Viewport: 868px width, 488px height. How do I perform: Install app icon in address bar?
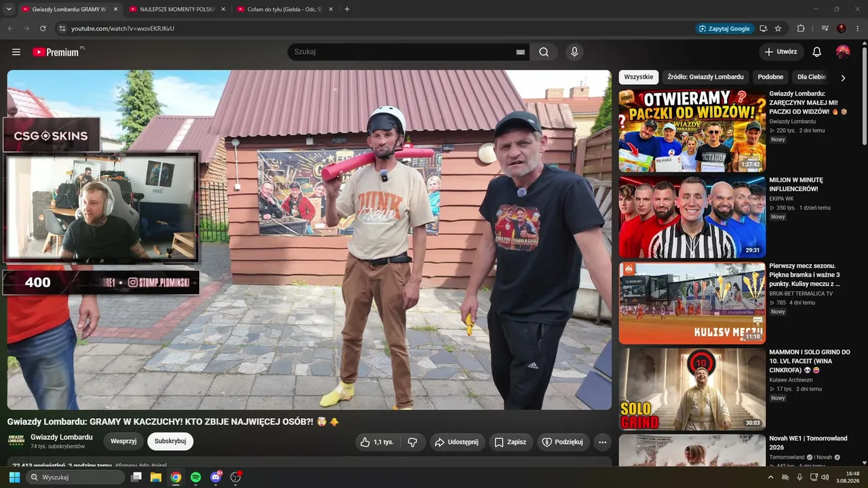coord(764,28)
